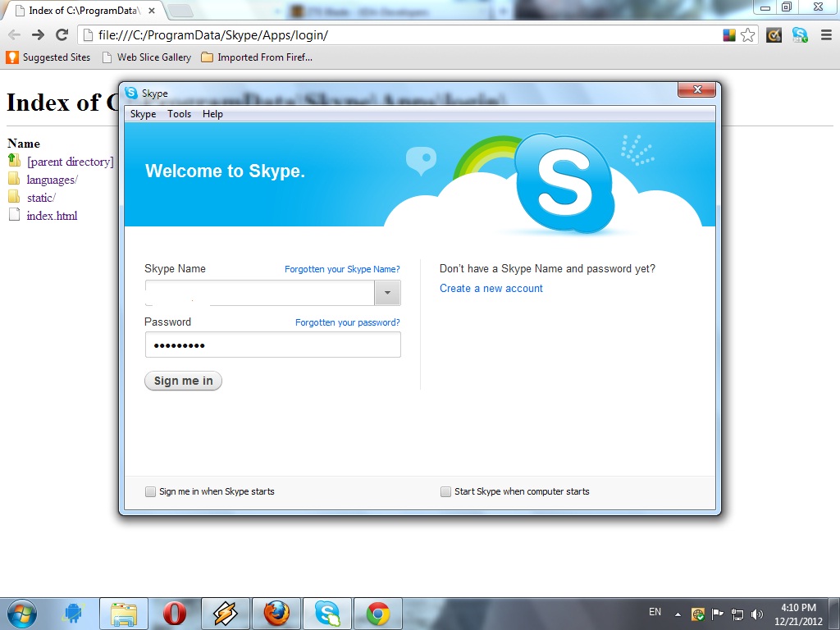Image resolution: width=840 pixels, height=630 pixels.
Task: Click the taskbar clock showing 4:10 PM
Action: (x=798, y=614)
